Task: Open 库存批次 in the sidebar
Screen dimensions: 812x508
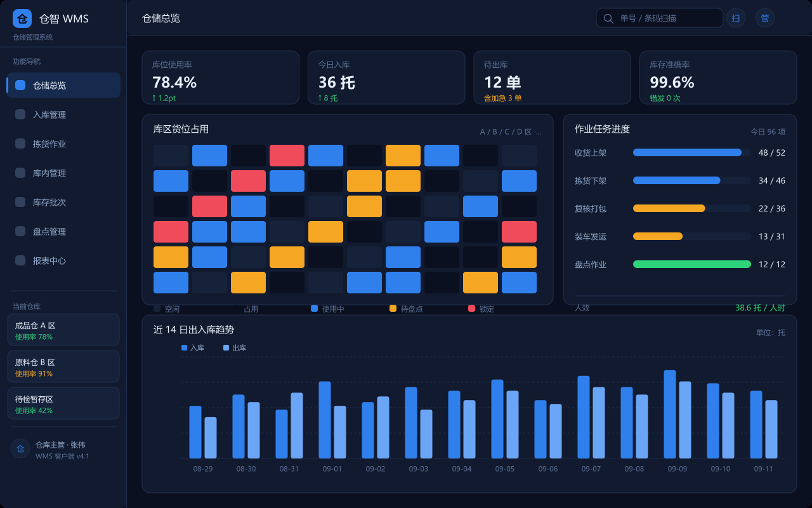Action: pyautogui.click(x=63, y=202)
